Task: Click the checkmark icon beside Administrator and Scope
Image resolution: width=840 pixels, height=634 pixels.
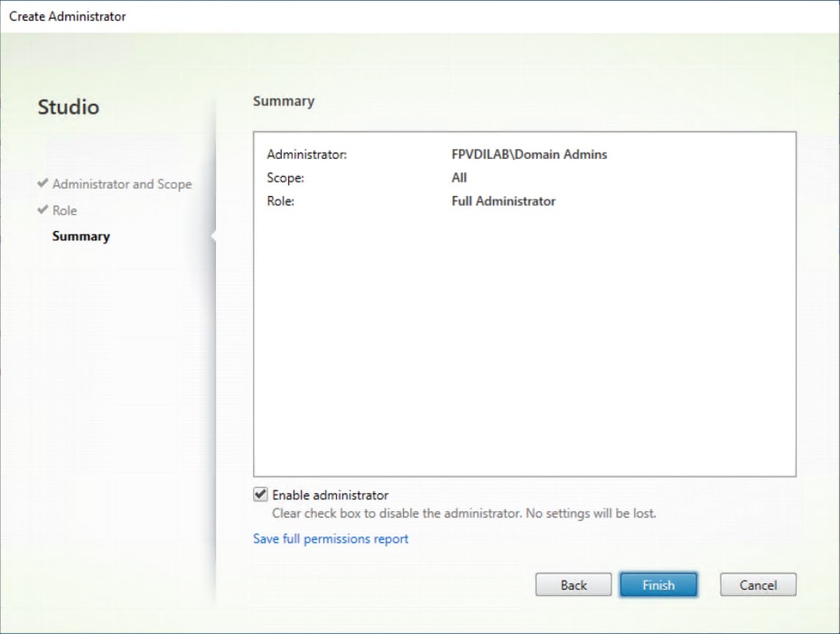Action: (x=42, y=183)
